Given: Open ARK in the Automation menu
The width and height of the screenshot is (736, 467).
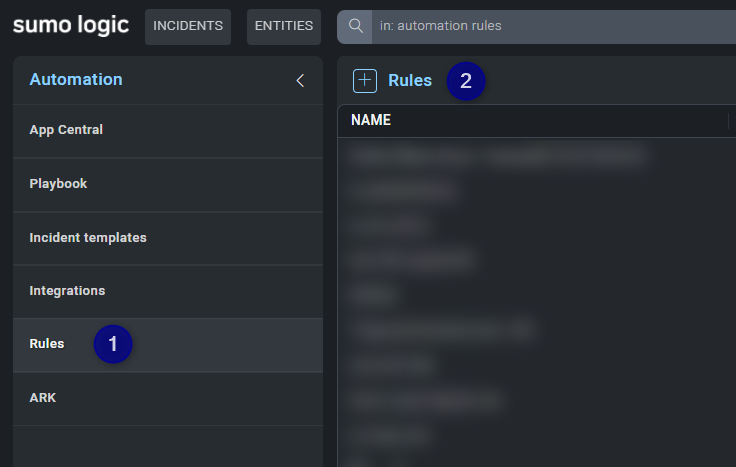Looking at the screenshot, I should [x=43, y=398].
